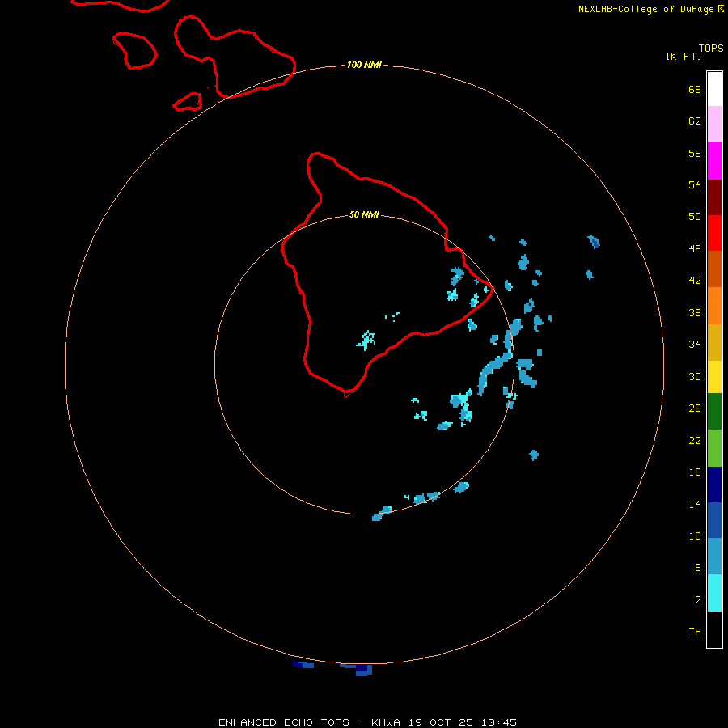Click the navy echo below the 100 NMI ring
Image resolution: width=728 pixels, height=728 pixels.
363,670
